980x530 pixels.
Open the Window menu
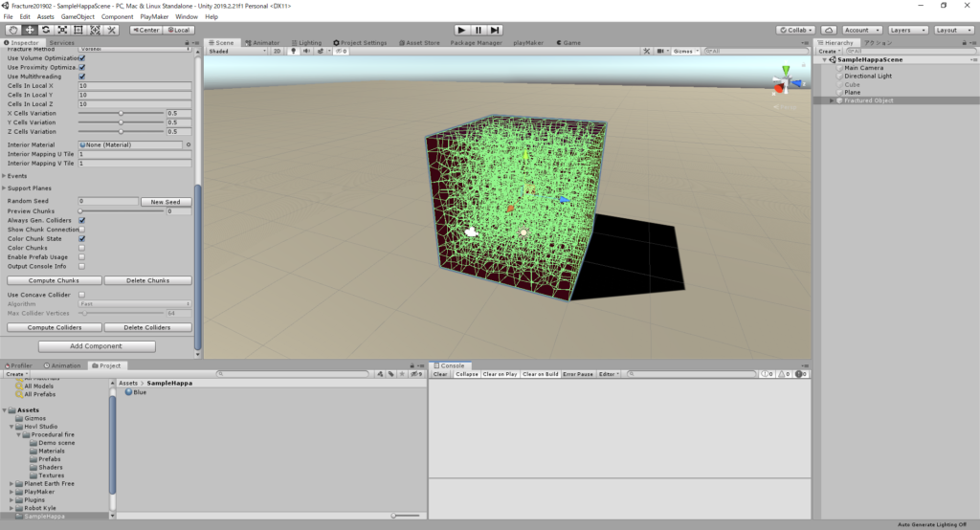tap(187, 17)
